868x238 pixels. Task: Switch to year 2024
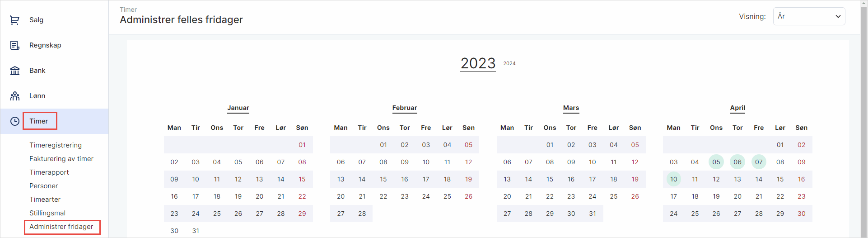click(x=509, y=63)
